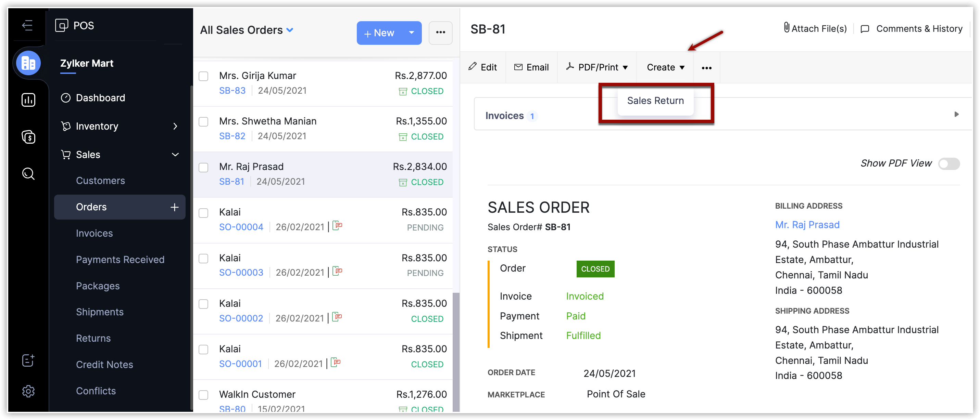Choose Sales Return from Create menu

(655, 101)
